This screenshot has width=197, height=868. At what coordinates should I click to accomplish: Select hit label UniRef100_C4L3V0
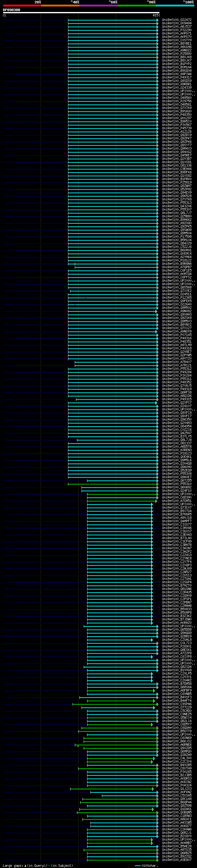177,758
